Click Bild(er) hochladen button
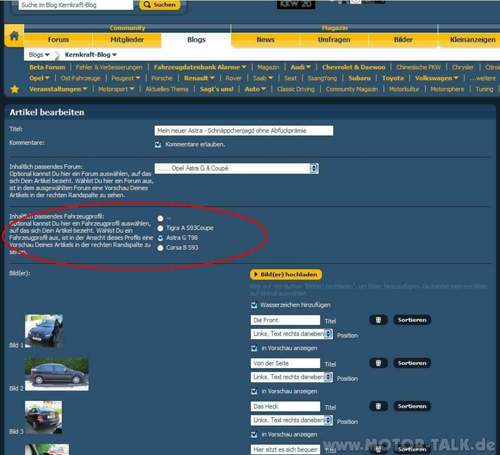Screen dimensions: 500x455 286,275
